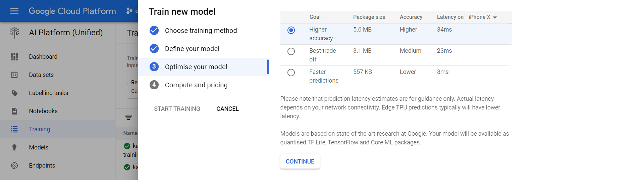Screen dimensions: 644x180
Task: Open the Compute and pricing step
Action: click(x=196, y=85)
